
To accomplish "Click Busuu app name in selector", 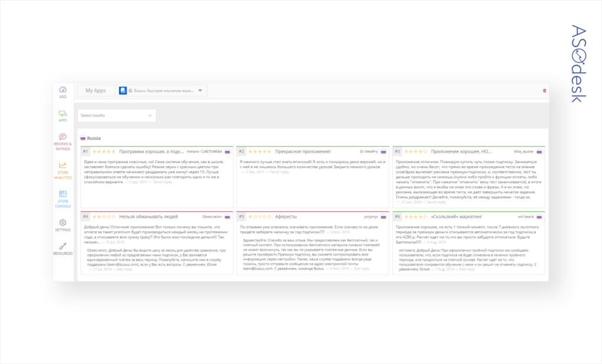I will pyautogui.click(x=163, y=90).
